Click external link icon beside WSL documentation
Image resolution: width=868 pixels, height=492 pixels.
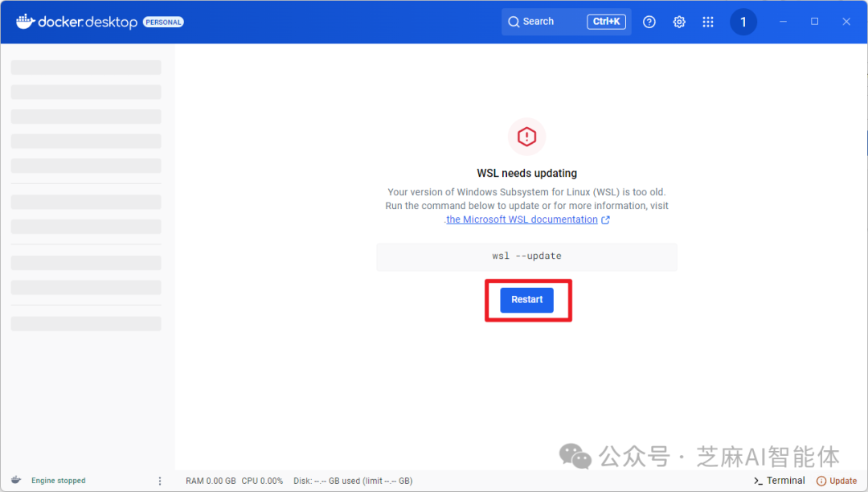[x=606, y=219]
